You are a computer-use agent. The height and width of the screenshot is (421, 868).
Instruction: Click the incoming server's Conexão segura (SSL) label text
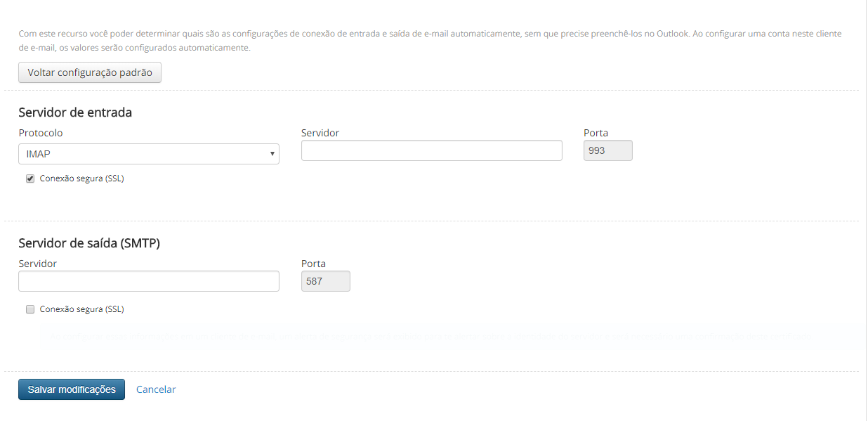81,179
